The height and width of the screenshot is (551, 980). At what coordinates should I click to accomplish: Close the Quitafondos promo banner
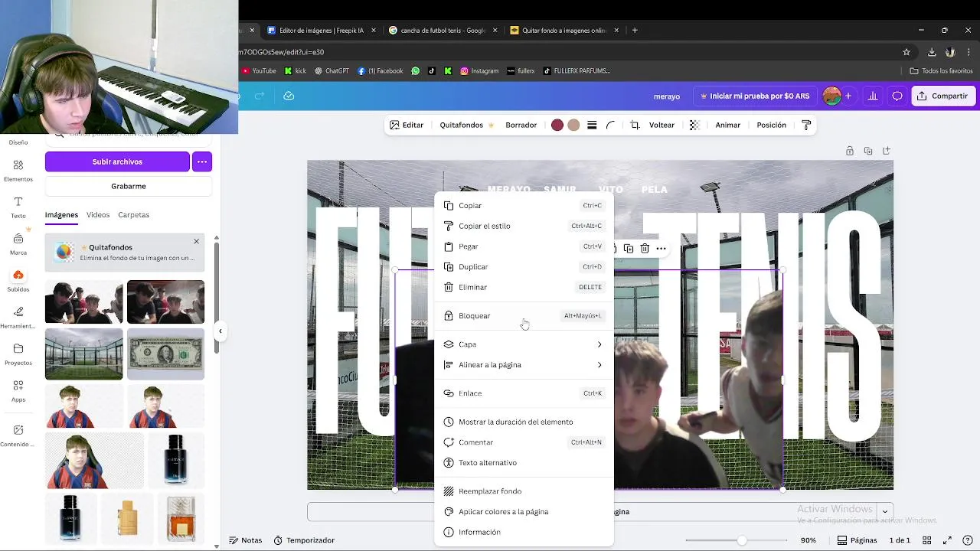pyautogui.click(x=196, y=242)
